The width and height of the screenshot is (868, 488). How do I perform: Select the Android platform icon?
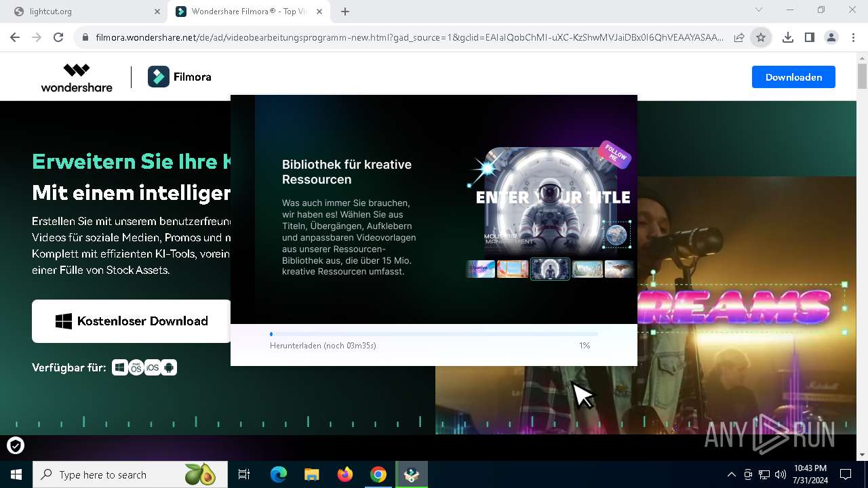pyautogui.click(x=169, y=367)
